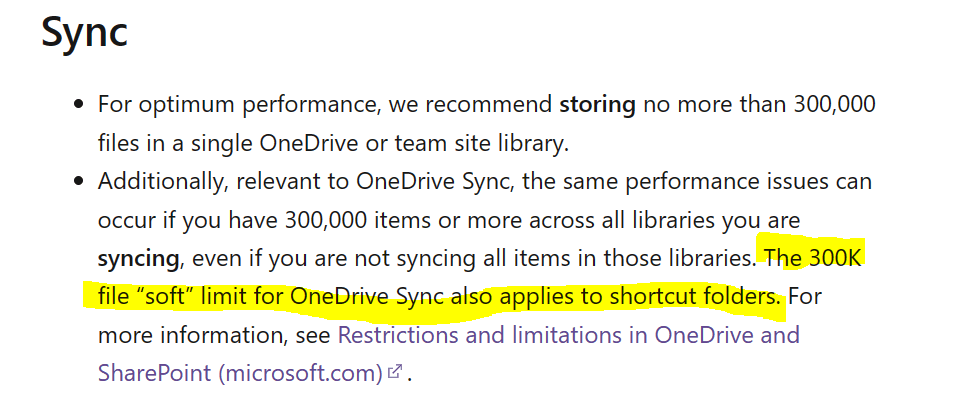Image resolution: width=973 pixels, height=410 pixels.
Task: Click the yellow highlighted text The 300K
Action: click(814, 258)
